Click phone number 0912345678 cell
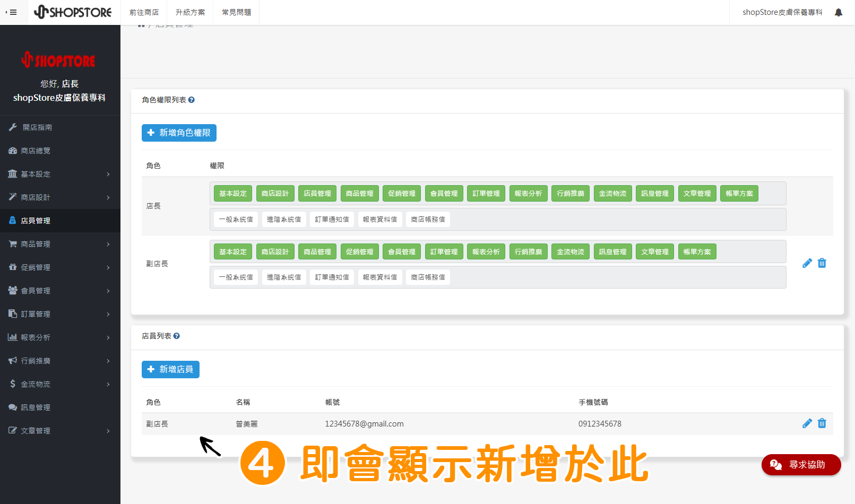855x504 pixels. (x=600, y=424)
